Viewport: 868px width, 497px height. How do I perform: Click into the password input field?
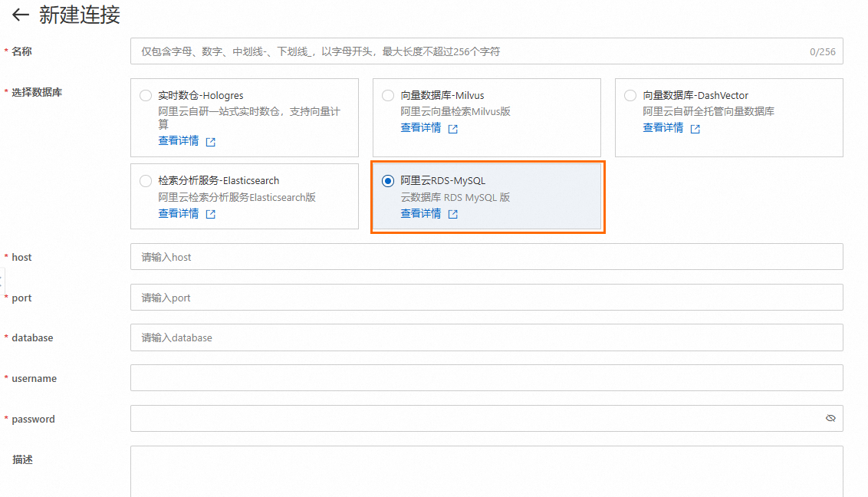(x=487, y=419)
